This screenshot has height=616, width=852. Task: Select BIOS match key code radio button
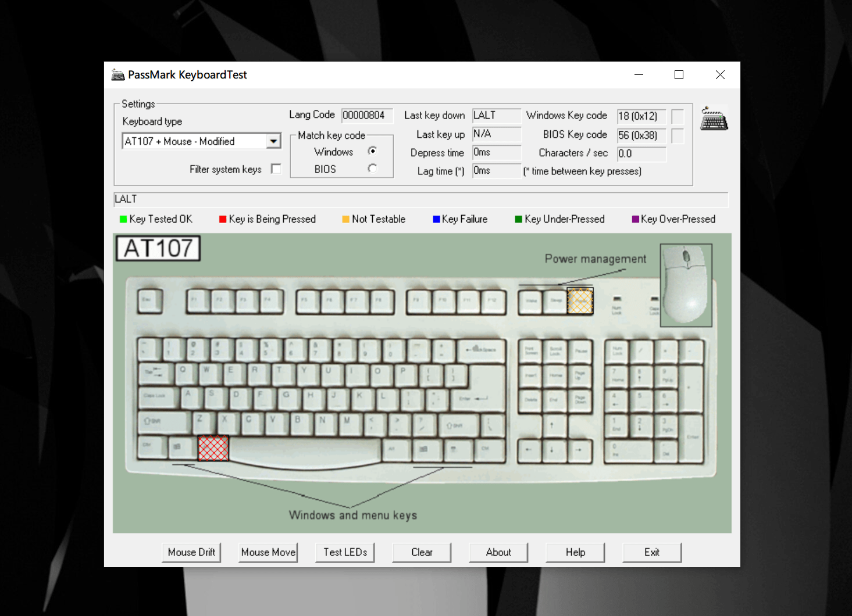click(373, 169)
